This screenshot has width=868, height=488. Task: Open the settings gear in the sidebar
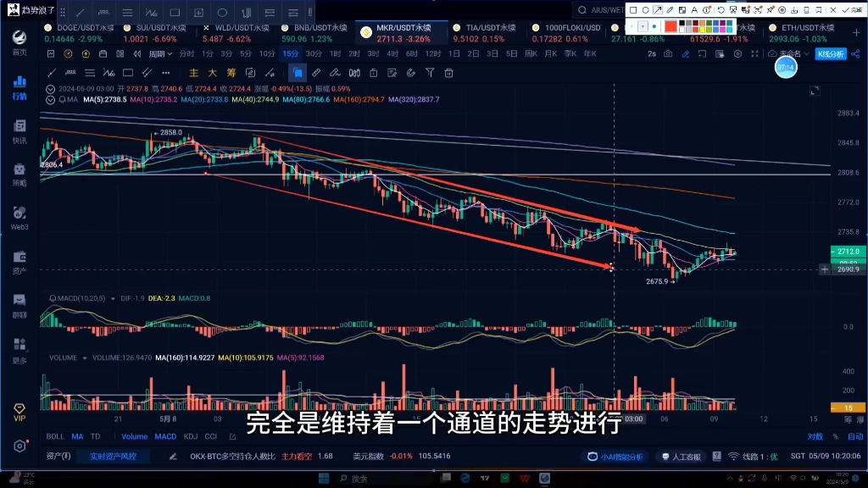click(x=20, y=446)
